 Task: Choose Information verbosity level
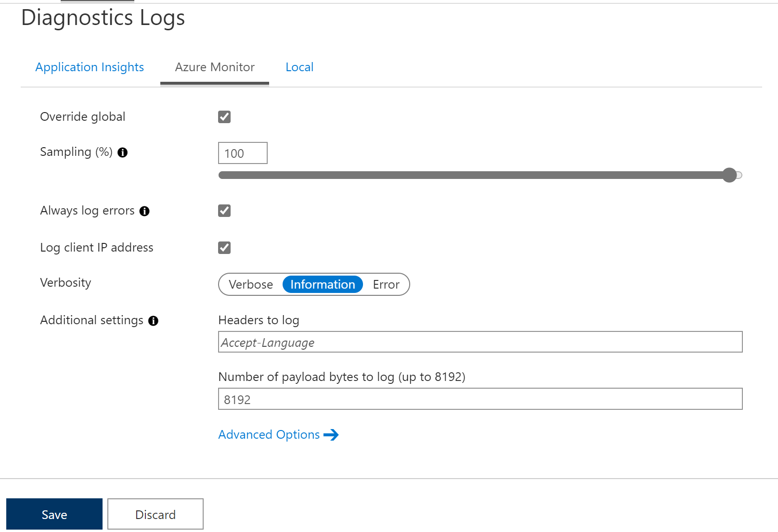[323, 284]
